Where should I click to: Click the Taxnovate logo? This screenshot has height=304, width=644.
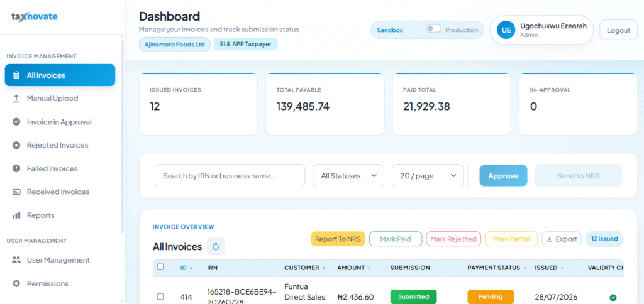tap(34, 17)
